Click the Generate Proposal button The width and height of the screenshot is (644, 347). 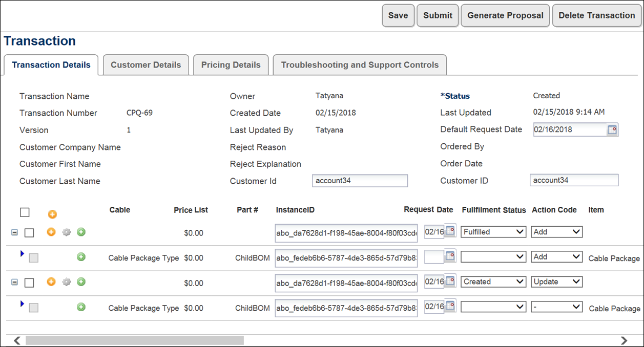pyautogui.click(x=505, y=15)
